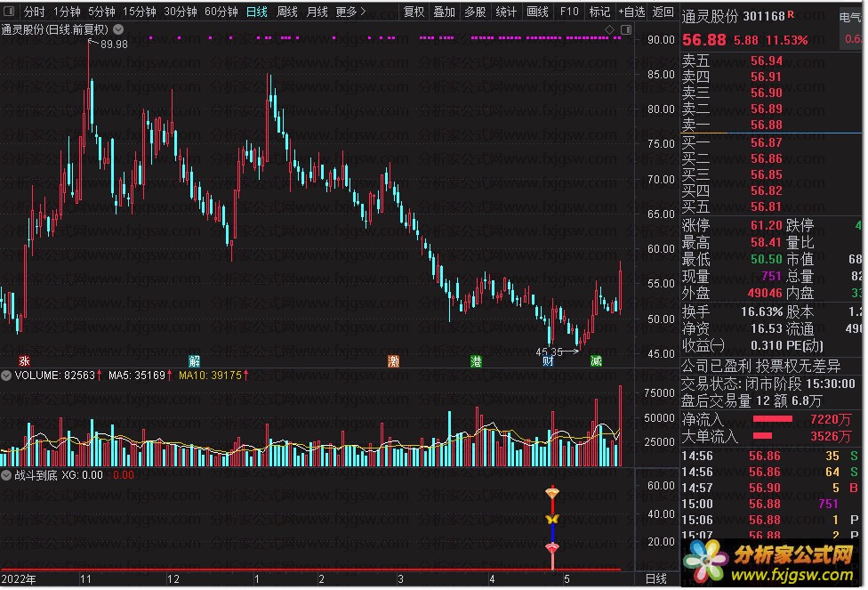The width and height of the screenshot is (868, 590).
Task: Click the 通灵股份 301168 stock title
Action: click(x=734, y=17)
